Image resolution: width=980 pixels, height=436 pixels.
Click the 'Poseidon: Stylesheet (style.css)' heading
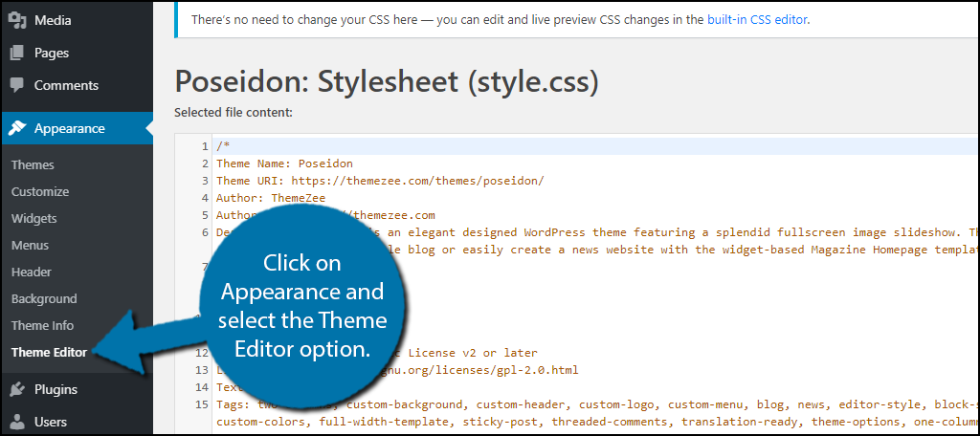pyautogui.click(x=387, y=82)
